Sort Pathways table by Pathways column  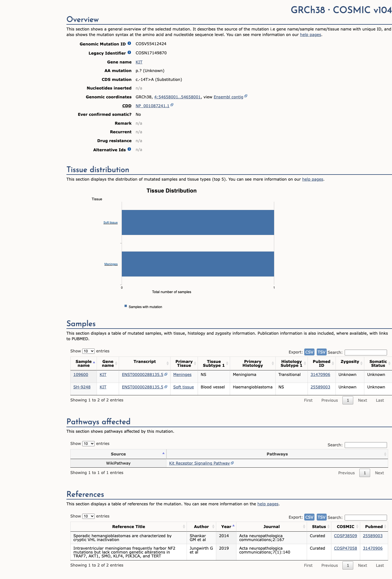(277, 454)
